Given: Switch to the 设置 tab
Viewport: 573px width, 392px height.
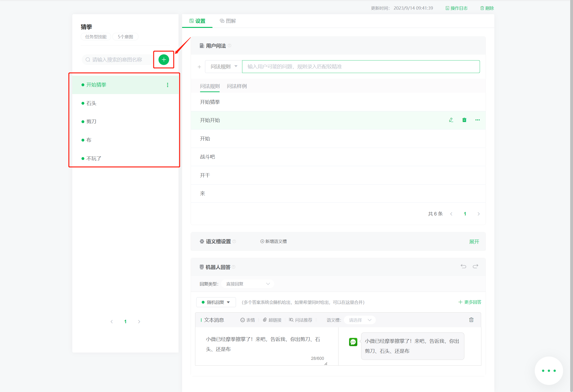Looking at the screenshot, I should 197,21.
